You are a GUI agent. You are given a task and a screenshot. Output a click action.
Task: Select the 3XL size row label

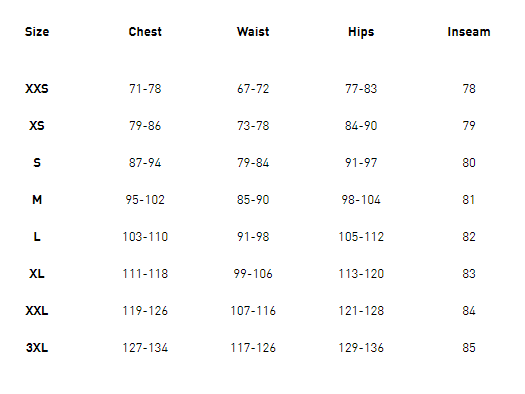37,347
